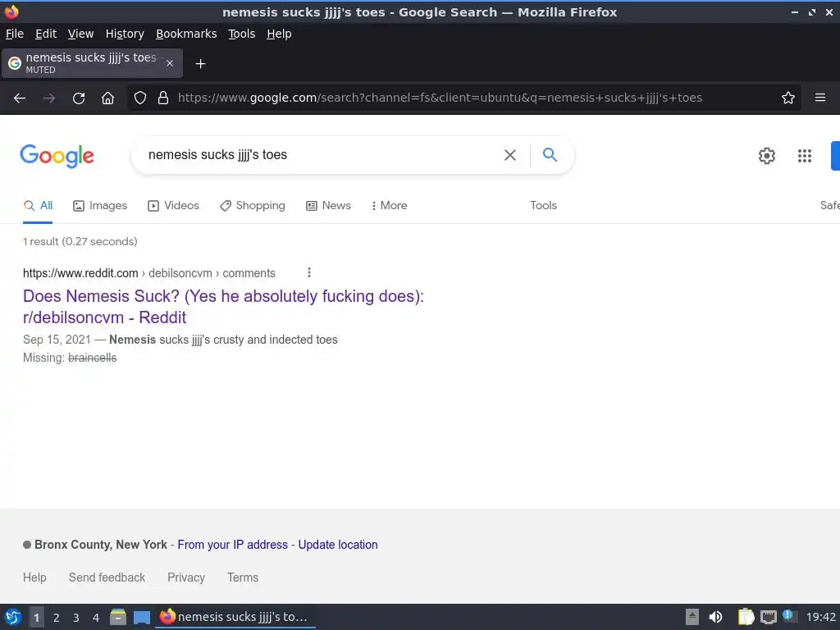Screen dimensions: 840x630
Task: Click the 1 result (0.27 seconds) text
Action: coord(80,242)
